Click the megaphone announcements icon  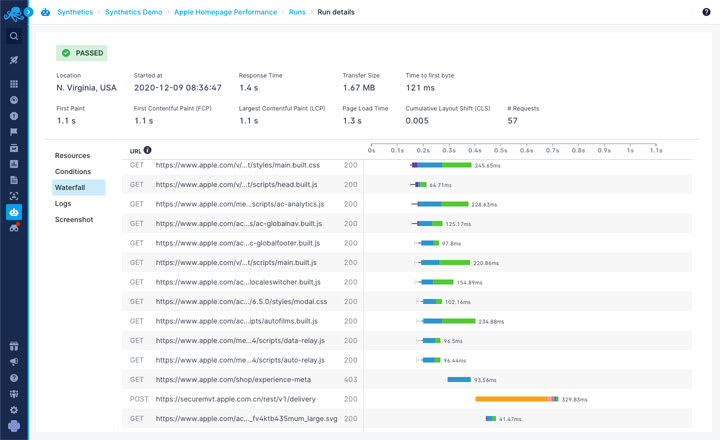tap(14, 362)
